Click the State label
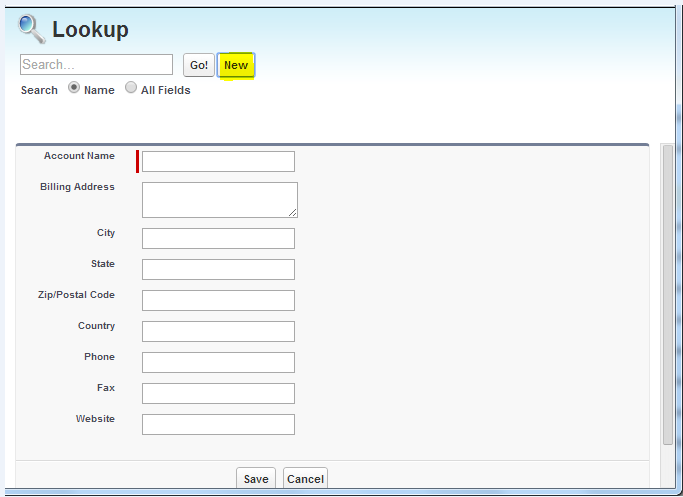Viewport: 683px width, 497px height. pos(103,264)
